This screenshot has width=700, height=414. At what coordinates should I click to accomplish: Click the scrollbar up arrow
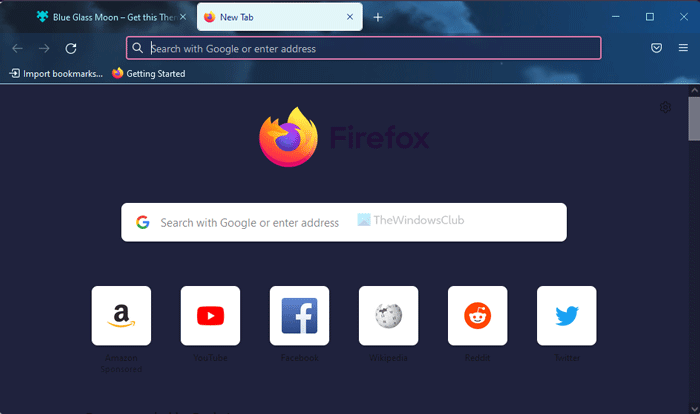pos(694,90)
